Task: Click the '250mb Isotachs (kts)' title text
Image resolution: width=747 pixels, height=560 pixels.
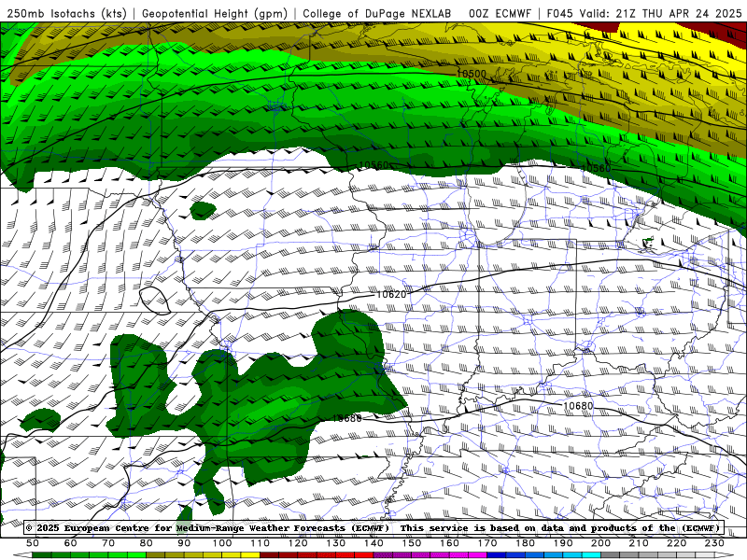Action: 66,13
